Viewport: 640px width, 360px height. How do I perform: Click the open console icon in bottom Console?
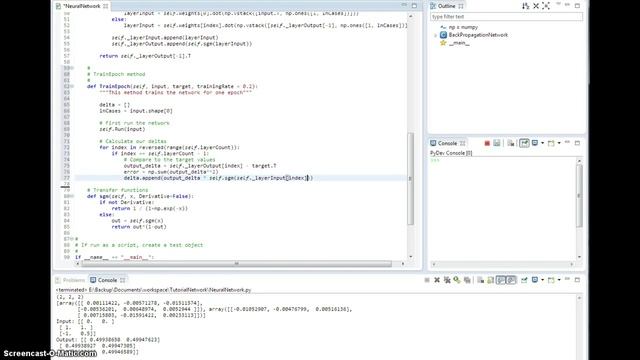tap(551, 280)
